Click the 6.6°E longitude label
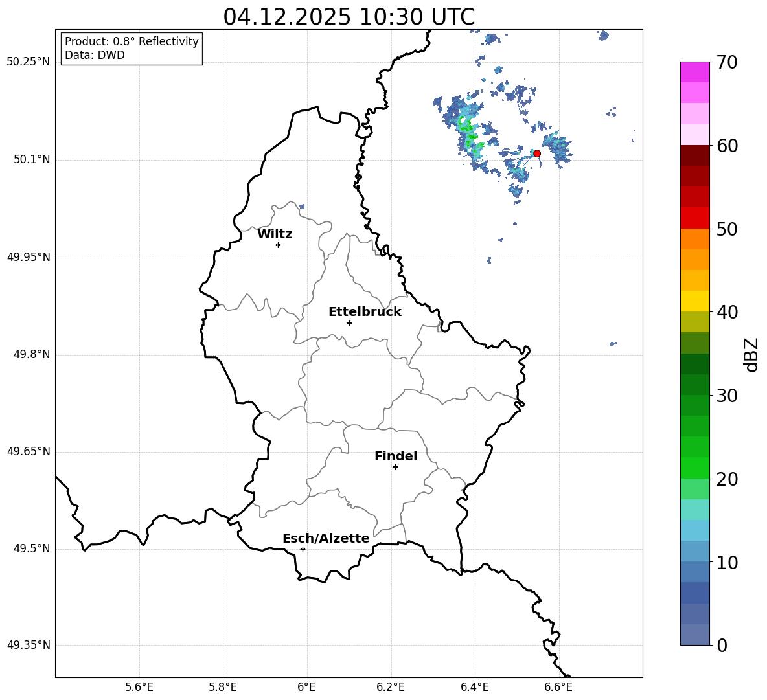767x700 pixels. pos(558,687)
